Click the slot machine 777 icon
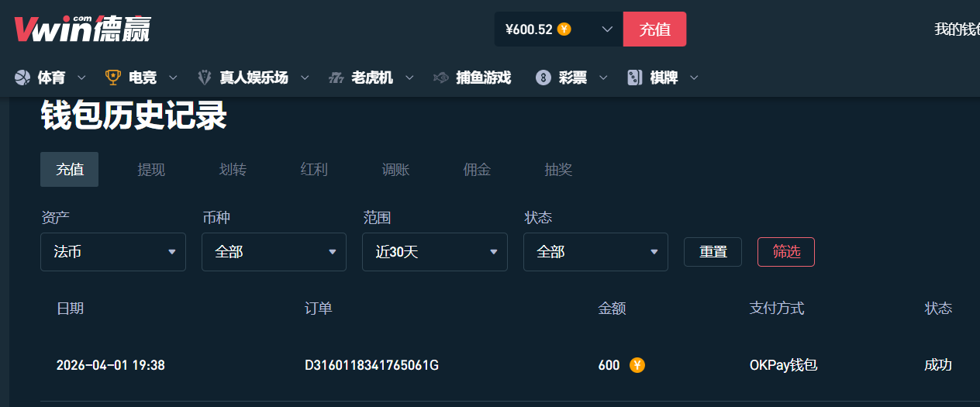The image size is (980, 407). 336,78
